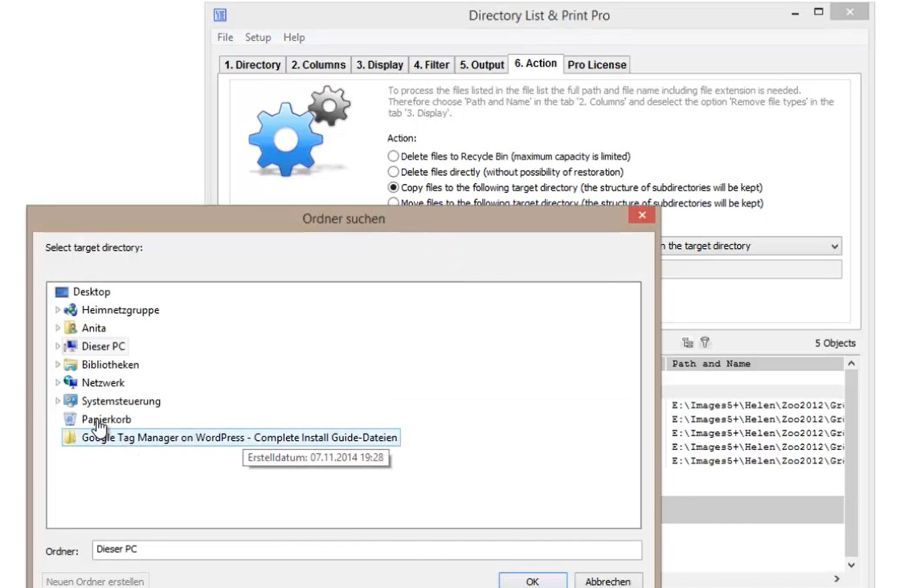This screenshot has height=588, width=900.
Task: Switch to the 4. Filter tab
Action: click(x=432, y=65)
